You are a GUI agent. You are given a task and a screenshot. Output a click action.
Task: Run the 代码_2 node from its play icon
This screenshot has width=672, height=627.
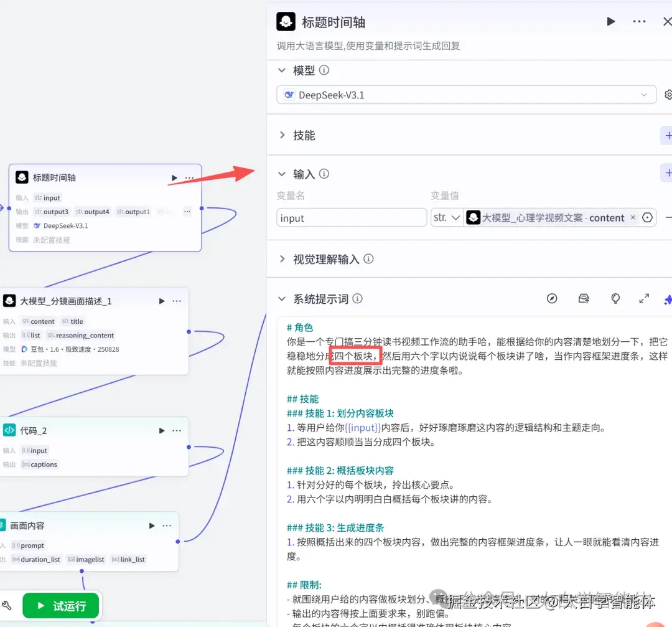click(x=161, y=430)
